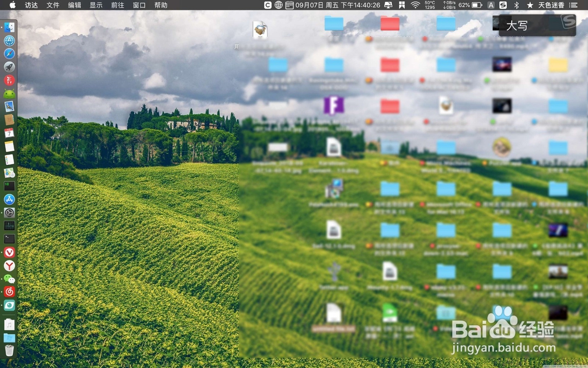Open Vivaldi browser in the Dock
Image resolution: width=588 pixels, height=368 pixels.
pyautogui.click(x=9, y=252)
